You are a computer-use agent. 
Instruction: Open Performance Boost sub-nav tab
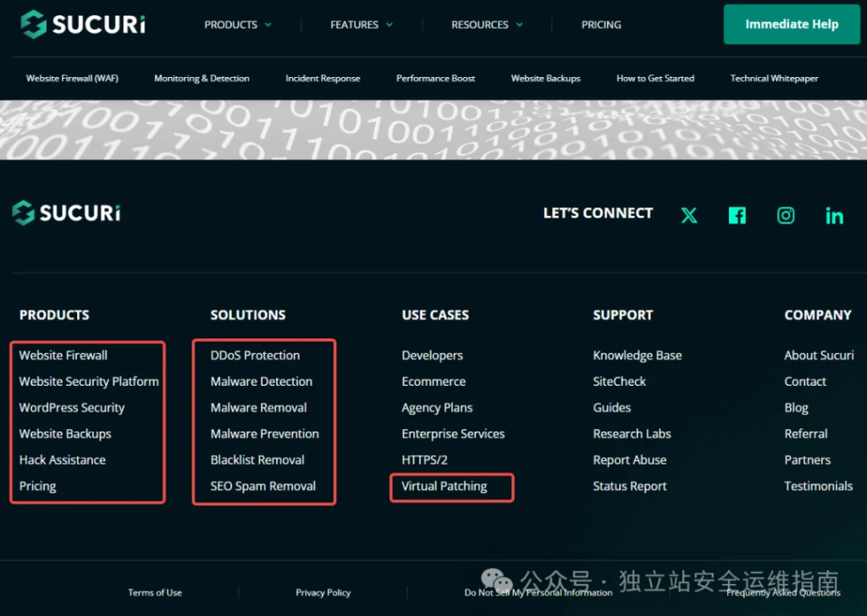tap(436, 79)
